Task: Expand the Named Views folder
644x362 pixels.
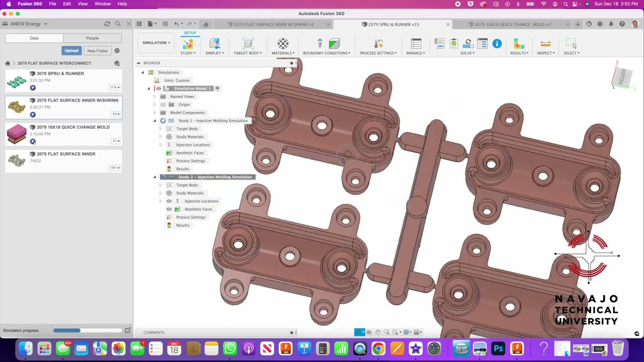Action: (x=154, y=97)
